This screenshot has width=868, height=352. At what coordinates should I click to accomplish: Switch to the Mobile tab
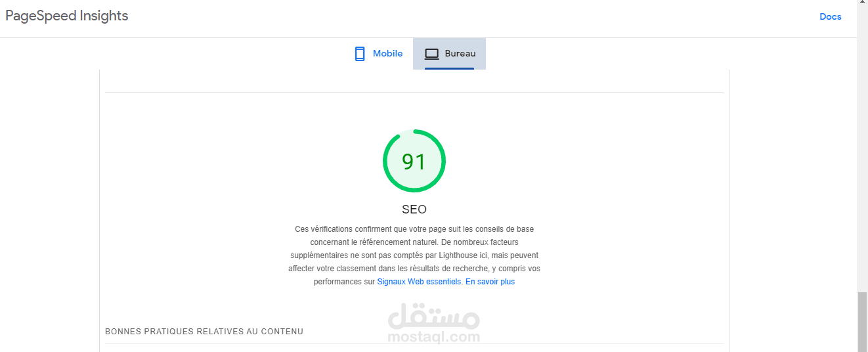point(378,54)
